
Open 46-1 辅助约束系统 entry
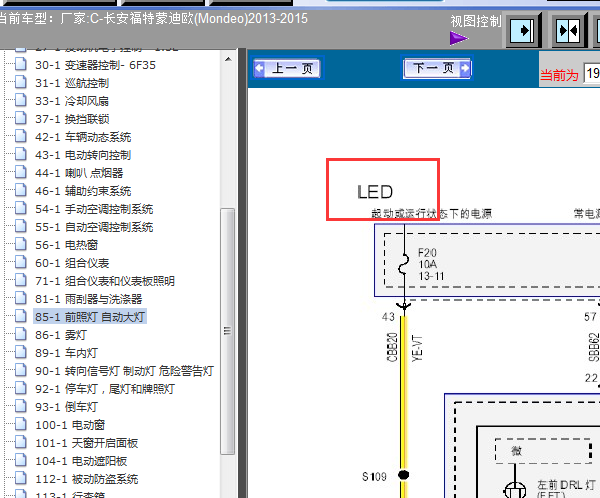pyautogui.click(x=83, y=191)
